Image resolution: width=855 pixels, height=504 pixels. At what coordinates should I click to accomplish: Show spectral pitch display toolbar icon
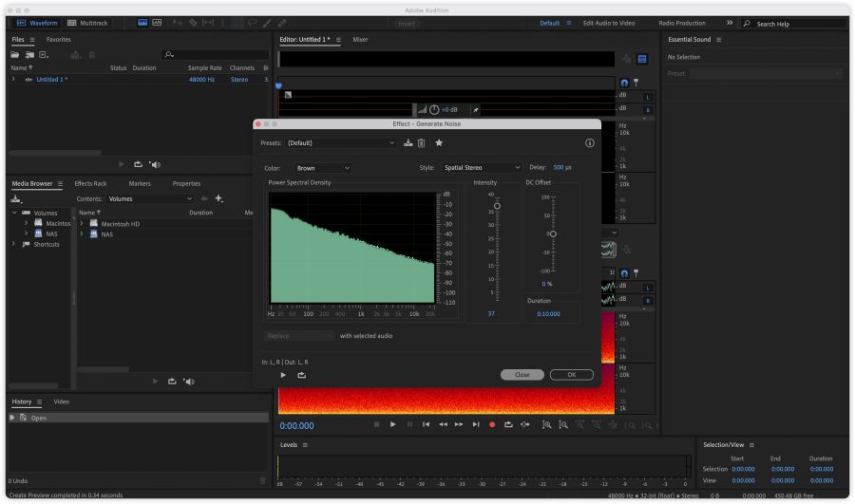[x=157, y=23]
